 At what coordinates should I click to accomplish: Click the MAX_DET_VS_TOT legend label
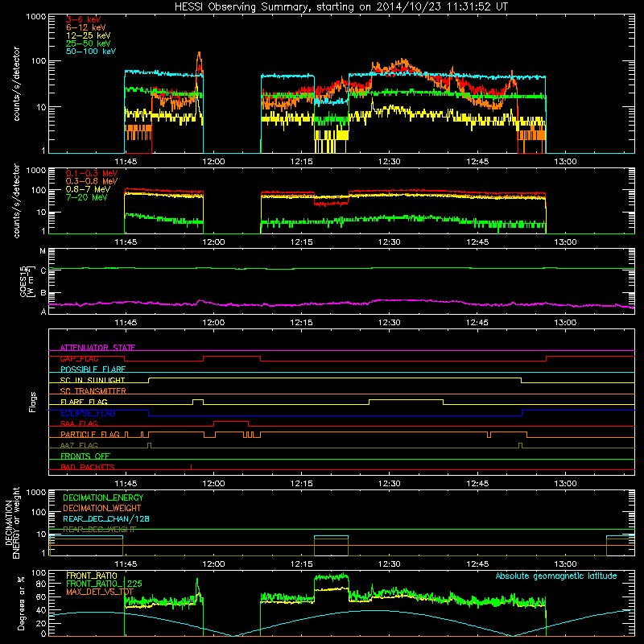(100, 592)
